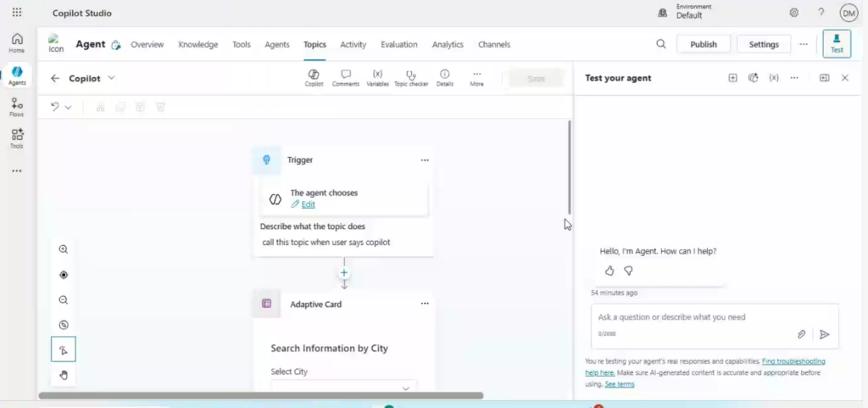
Task: Open the activity map icon in test pane
Action: 753,78
